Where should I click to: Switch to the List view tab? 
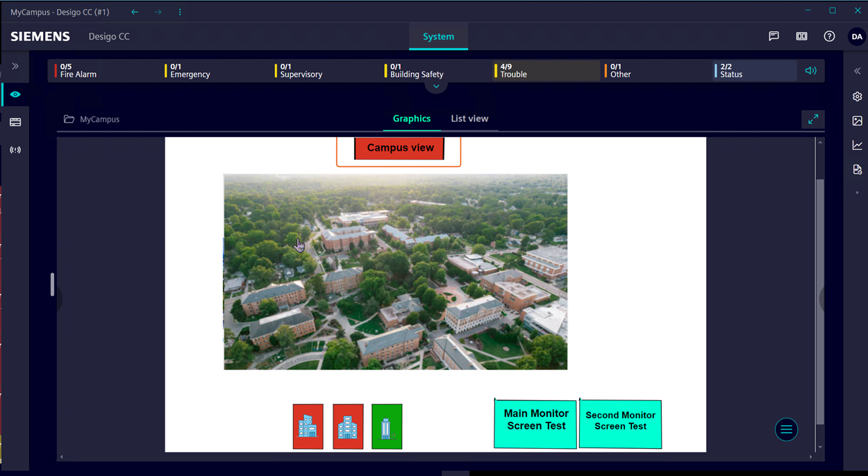pos(469,118)
